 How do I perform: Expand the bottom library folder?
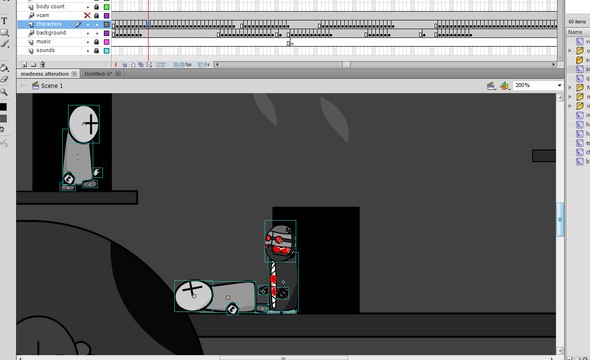[x=570, y=106]
